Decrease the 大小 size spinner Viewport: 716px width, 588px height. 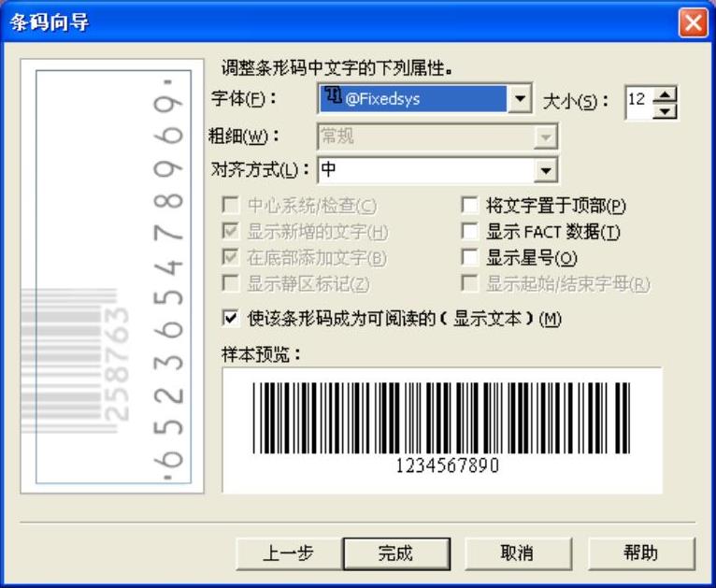click(665, 110)
